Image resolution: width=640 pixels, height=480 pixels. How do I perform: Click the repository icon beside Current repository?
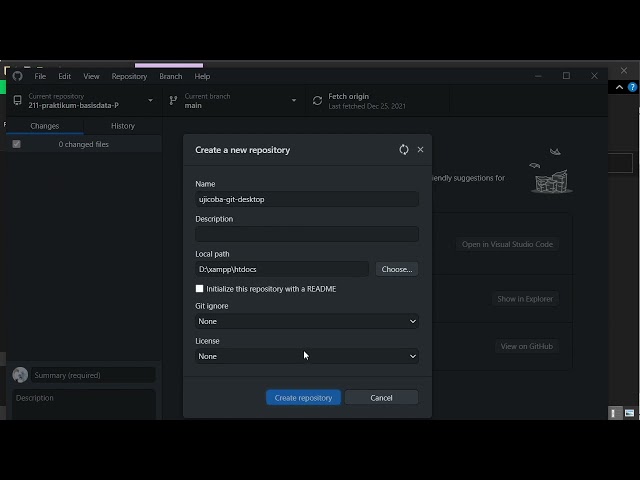point(18,100)
